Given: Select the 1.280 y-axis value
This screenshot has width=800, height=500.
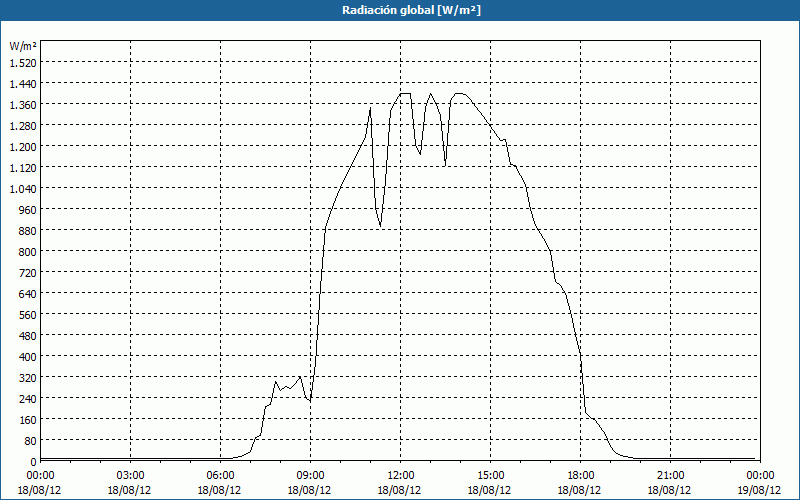Looking at the screenshot, I should point(23,126).
